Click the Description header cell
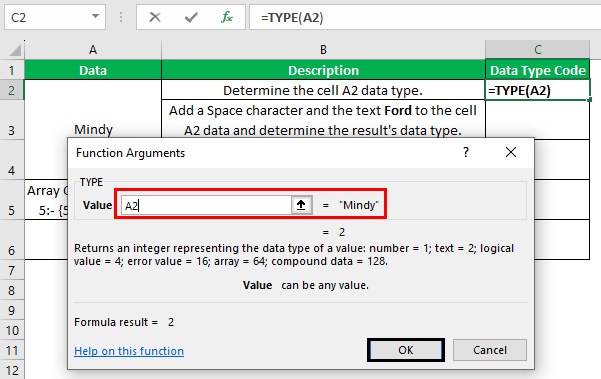 (323, 70)
